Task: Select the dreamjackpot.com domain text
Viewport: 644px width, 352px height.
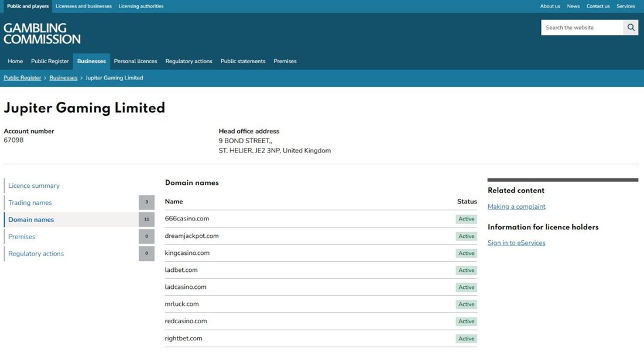Action: (192, 236)
